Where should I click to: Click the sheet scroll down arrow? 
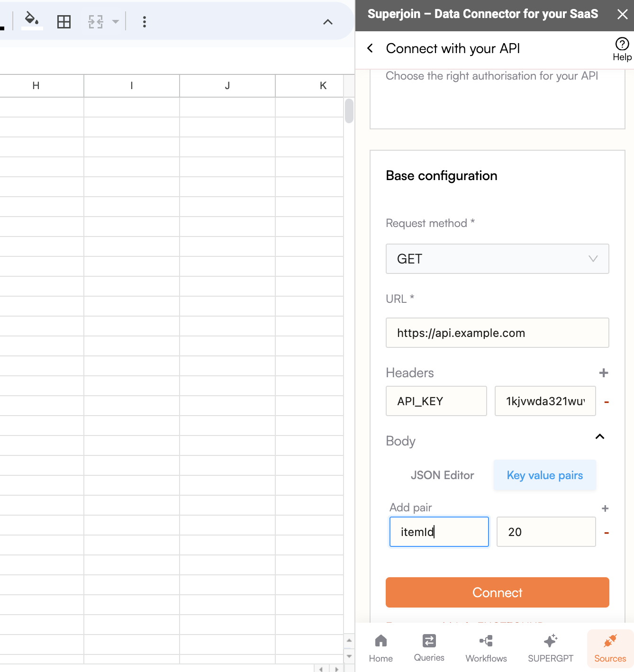pyautogui.click(x=349, y=656)
